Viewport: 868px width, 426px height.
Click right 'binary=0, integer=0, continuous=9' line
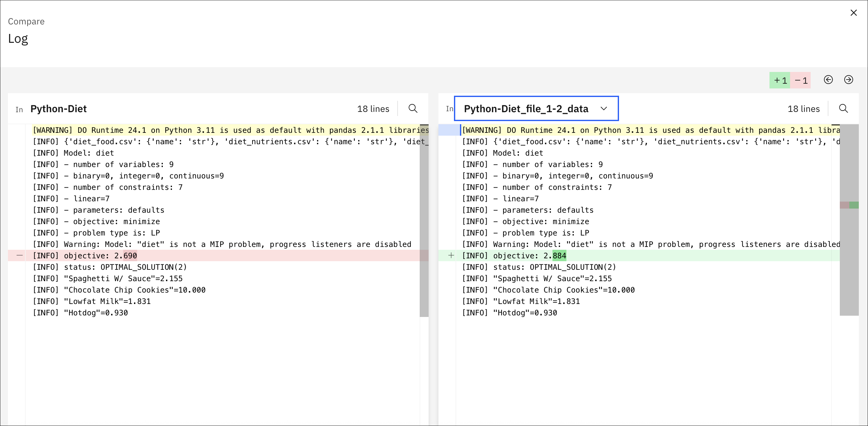coord(557,176)
